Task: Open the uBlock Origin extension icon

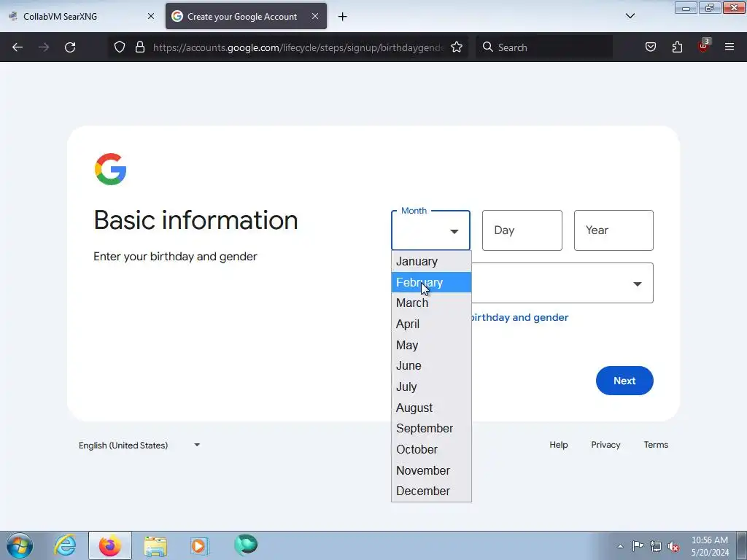Action: (704, 46)
